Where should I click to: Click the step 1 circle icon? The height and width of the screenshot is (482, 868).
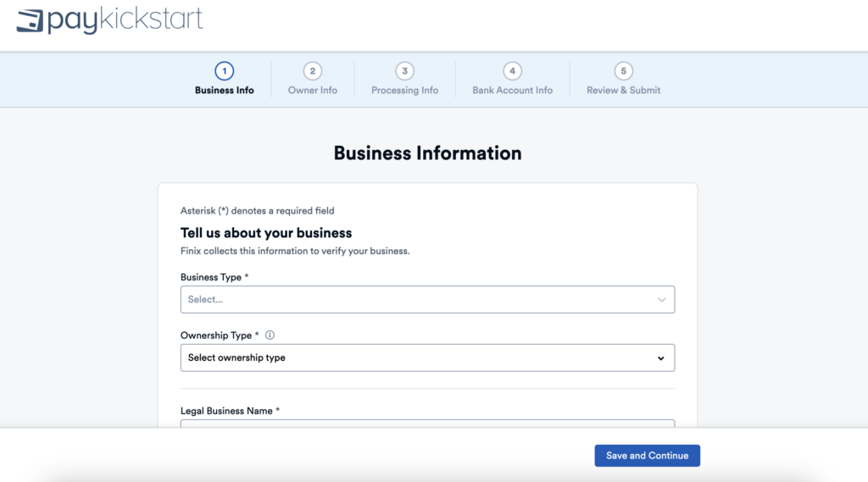coord(224,71)
